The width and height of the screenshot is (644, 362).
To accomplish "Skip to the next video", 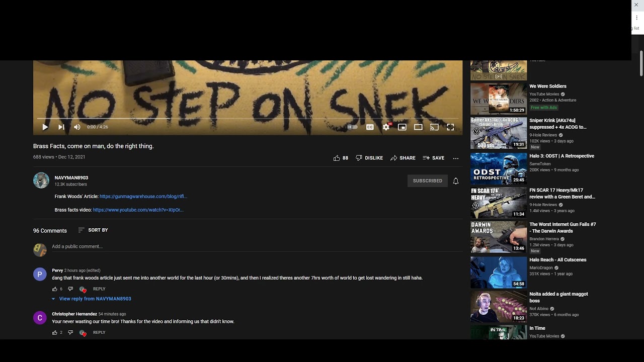I will [61, 127].
